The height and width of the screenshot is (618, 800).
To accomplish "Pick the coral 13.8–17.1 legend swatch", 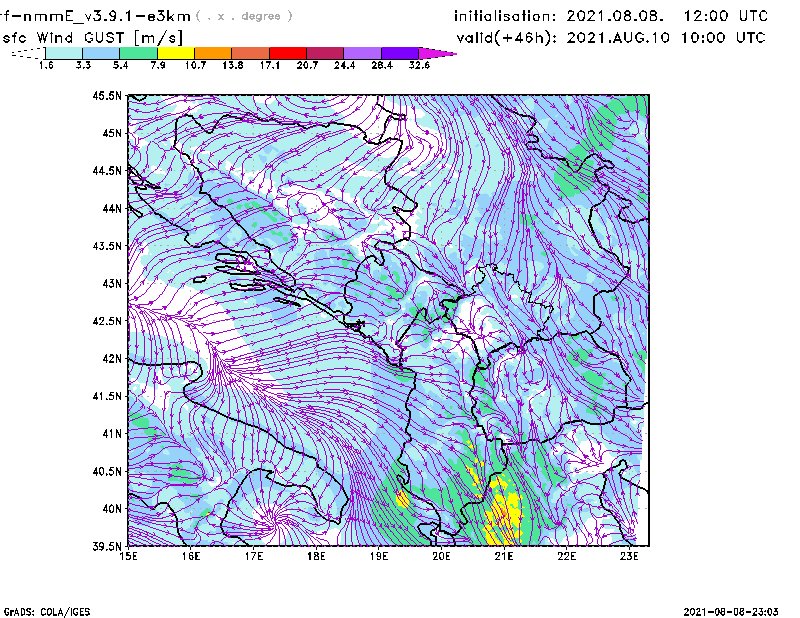I will (x=251, y=53).
